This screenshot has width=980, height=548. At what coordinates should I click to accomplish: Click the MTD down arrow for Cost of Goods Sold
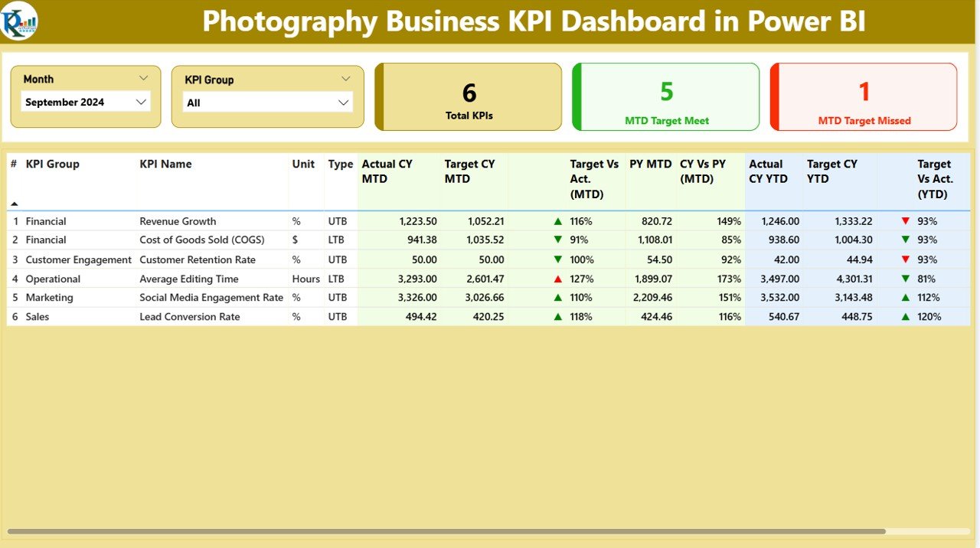[x=558, y=240]
